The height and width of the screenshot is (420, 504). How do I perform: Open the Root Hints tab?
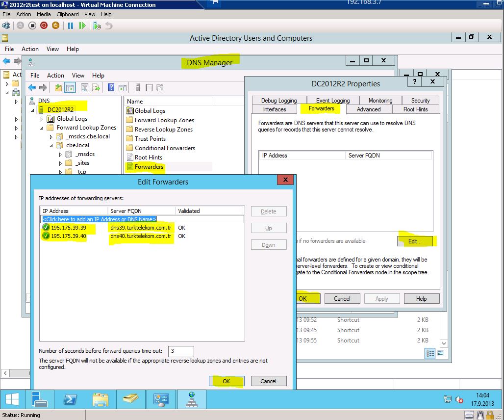coord(416,109)
